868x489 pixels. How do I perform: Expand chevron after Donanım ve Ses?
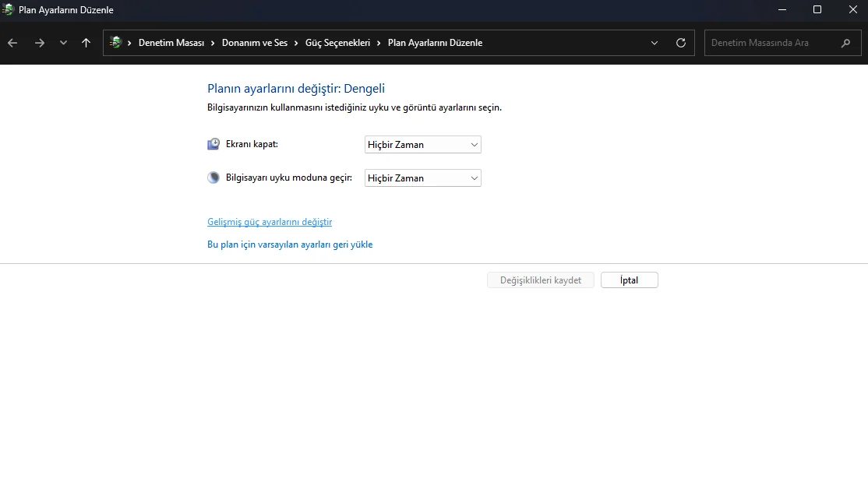click(x=296, y=43)
